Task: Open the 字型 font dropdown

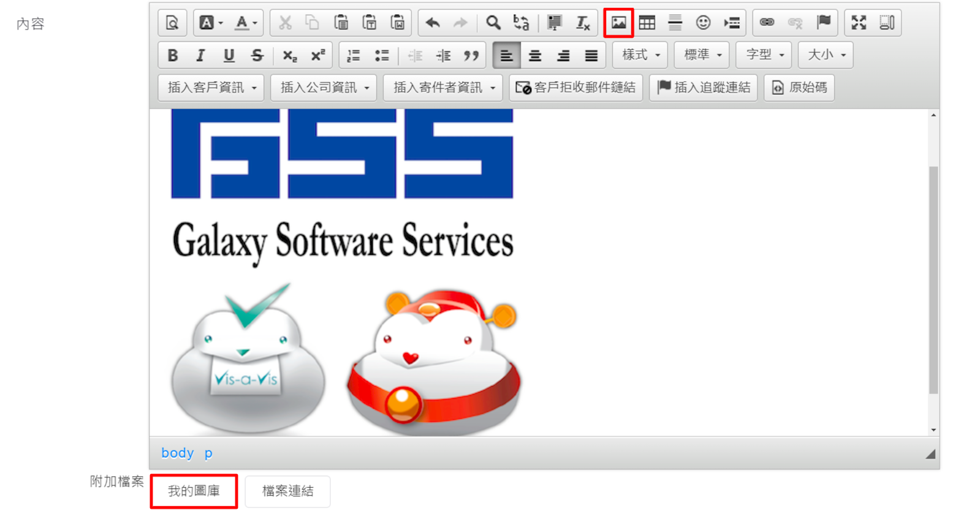Action: pyautogui.click(x=764, y=55)
